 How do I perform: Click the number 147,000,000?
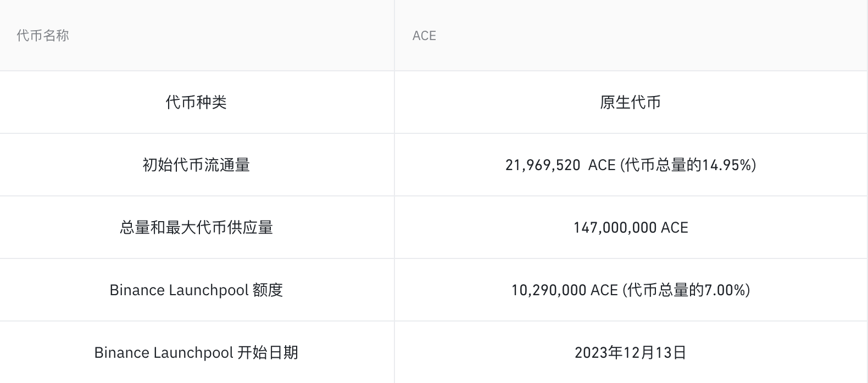[615, 227]
